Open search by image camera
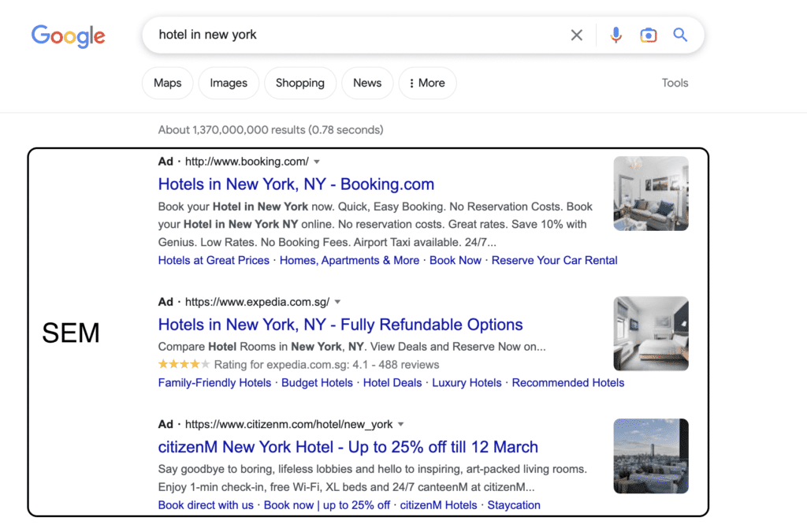 [648, 35]
